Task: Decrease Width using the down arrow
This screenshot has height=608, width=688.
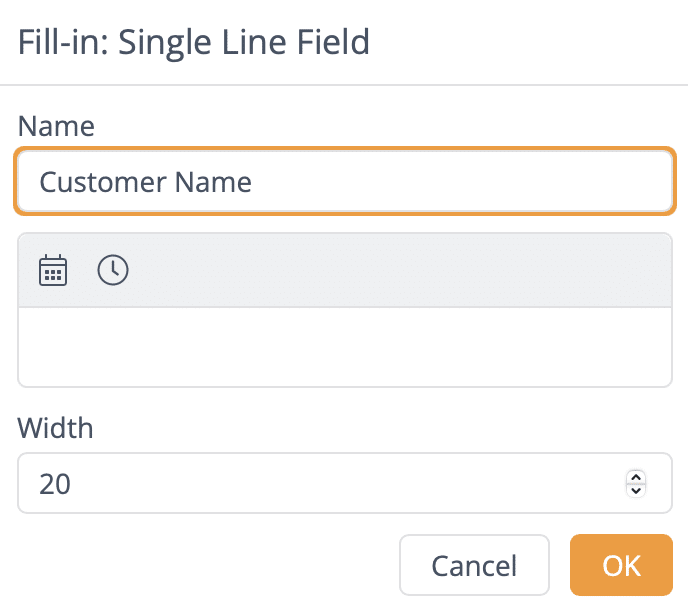Action: (636, 490)
